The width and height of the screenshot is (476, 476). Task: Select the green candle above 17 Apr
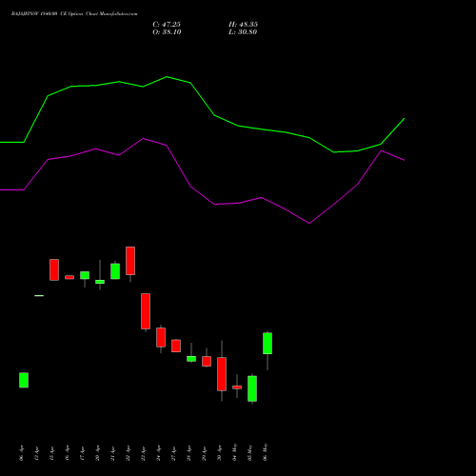[x=85, y=275]
